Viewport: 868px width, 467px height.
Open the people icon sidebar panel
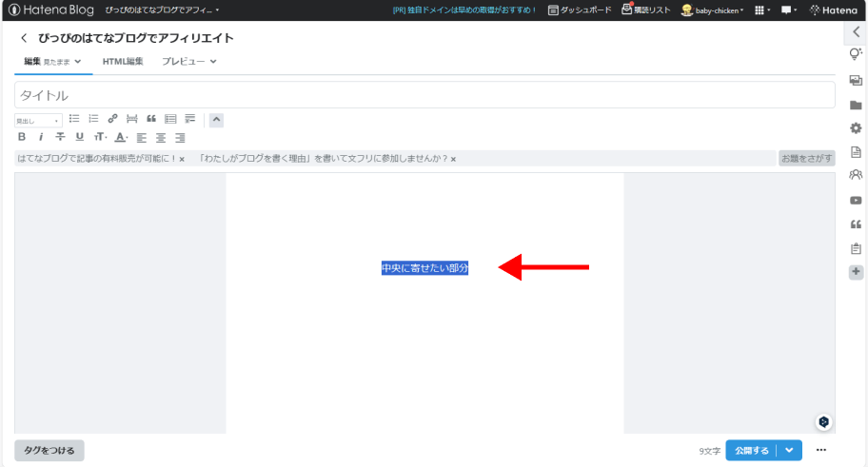tap(856, 175)
